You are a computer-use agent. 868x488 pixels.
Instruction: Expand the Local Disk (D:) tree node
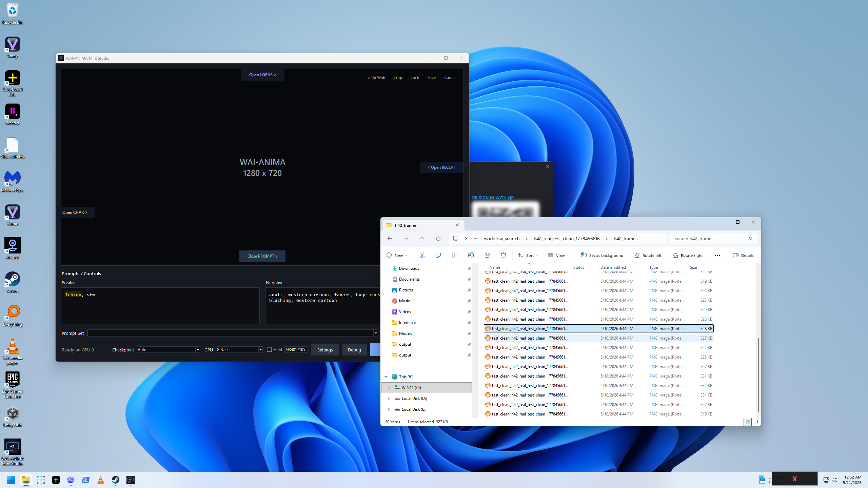389,399
